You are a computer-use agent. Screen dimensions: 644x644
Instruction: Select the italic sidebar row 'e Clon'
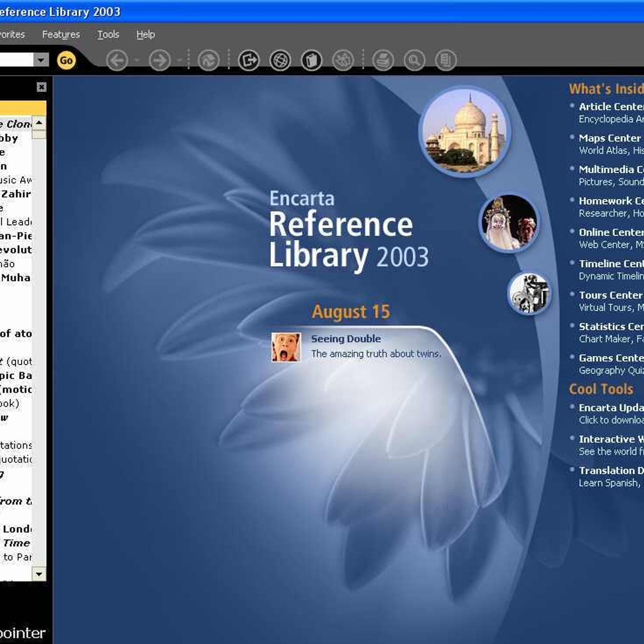16,124
